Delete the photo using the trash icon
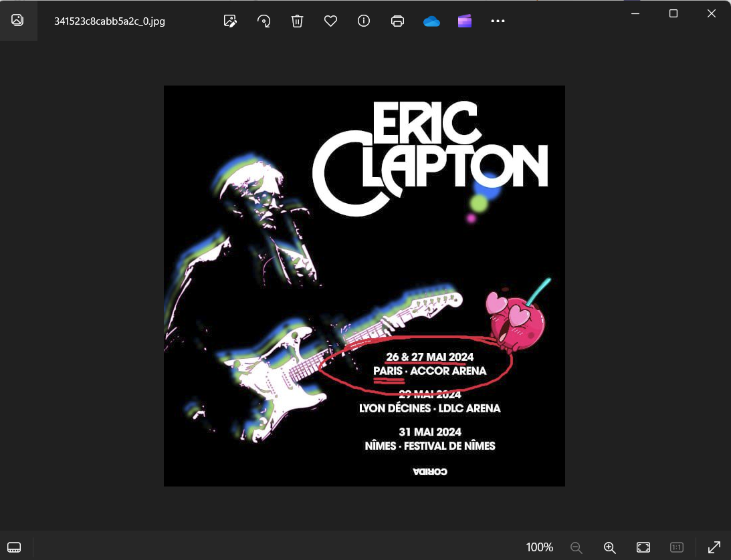Screen dimensions: 731x560 [x=298, y=21]
